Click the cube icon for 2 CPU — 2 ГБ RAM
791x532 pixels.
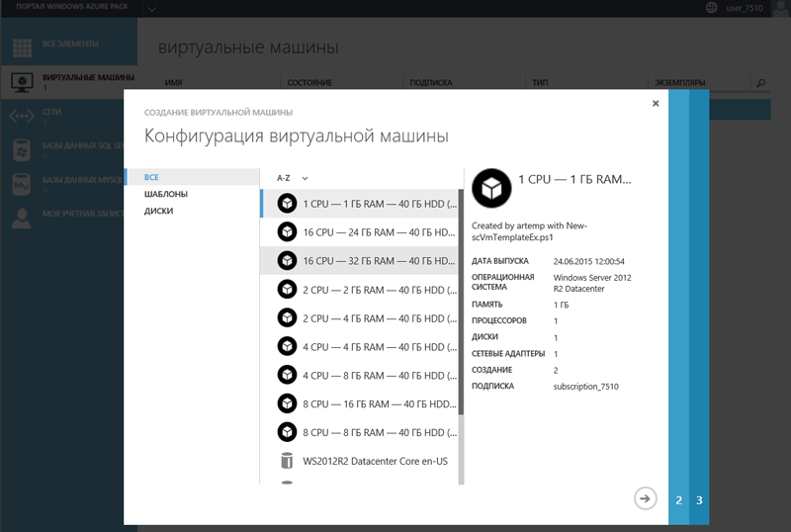287,289
